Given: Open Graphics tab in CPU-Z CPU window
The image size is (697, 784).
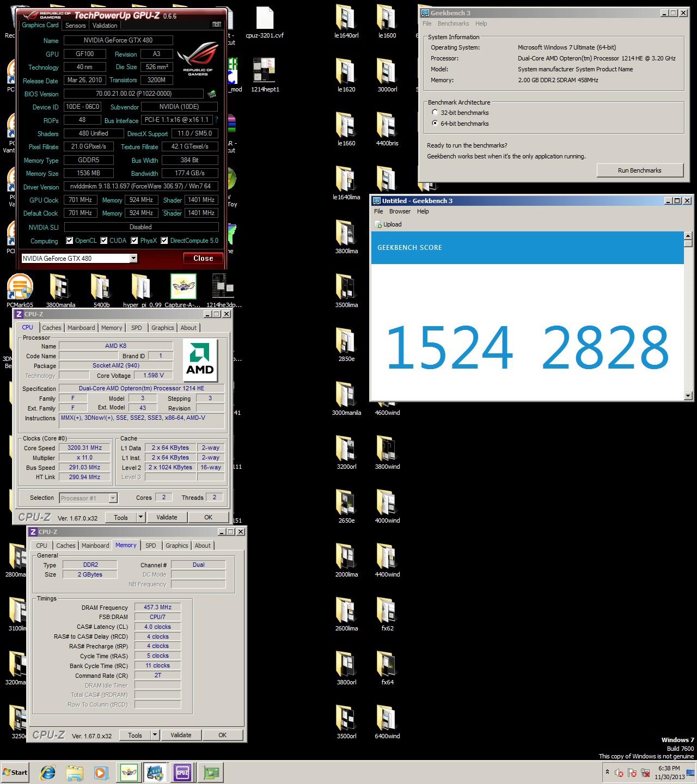Looking at the screenshot, I should [x=163, y=328].
